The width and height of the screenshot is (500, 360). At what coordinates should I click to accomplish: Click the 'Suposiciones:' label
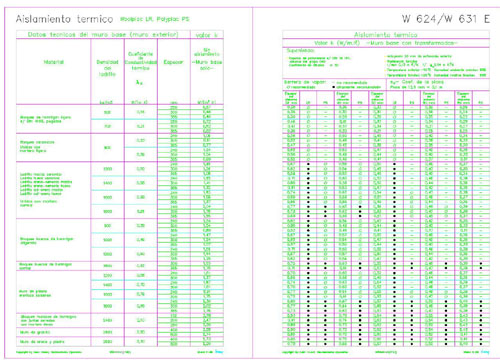coord(300,51)
